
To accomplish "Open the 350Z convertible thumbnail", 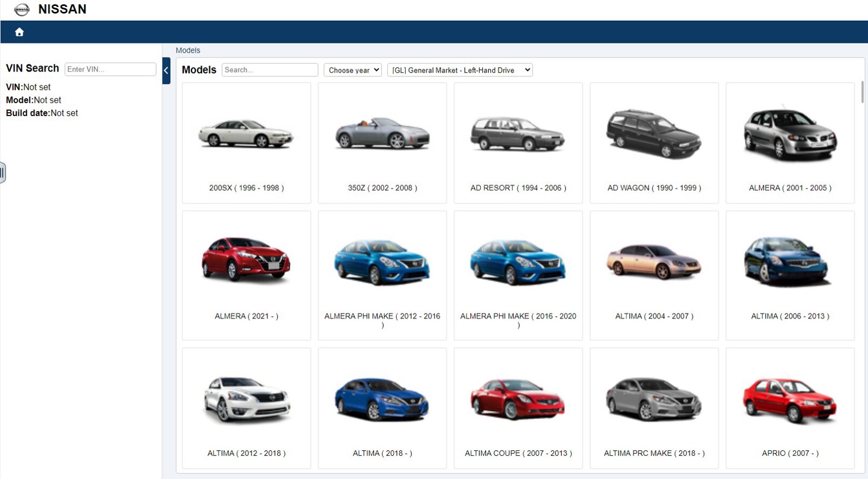I will (x=382, y=133).
